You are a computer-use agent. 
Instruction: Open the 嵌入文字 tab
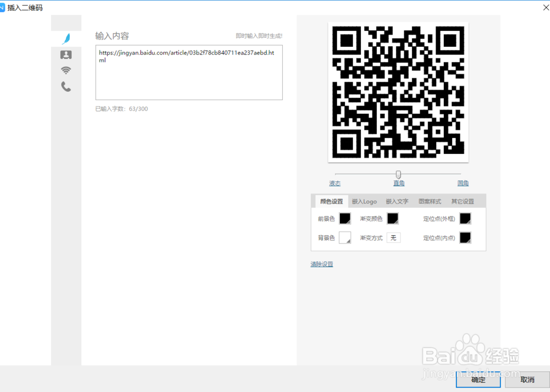[397, 201]
